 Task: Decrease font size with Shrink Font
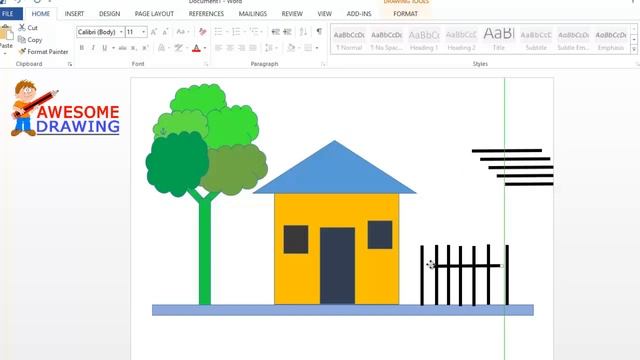(165, 32)
